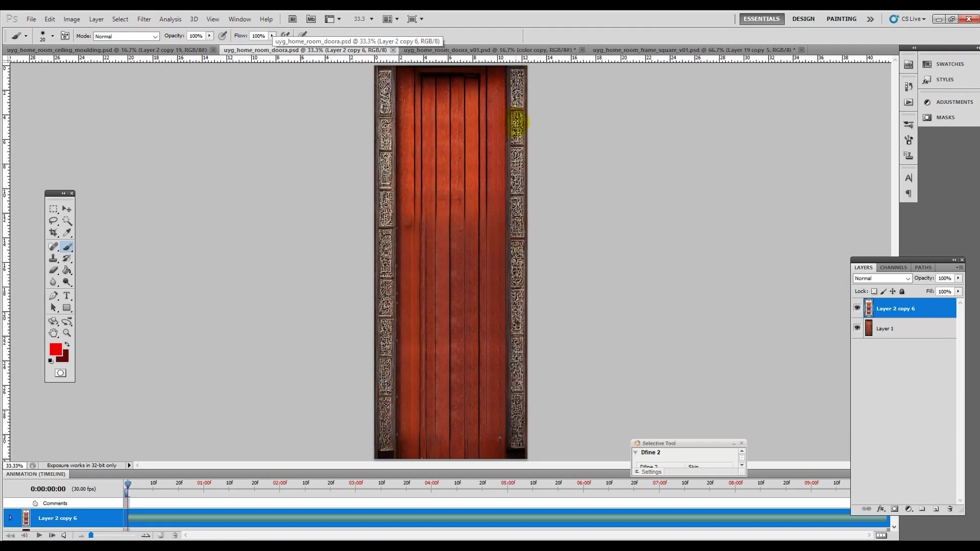980x551 pixels.
Task: Toggle lock image pixels
Action: tap(884, 291)
